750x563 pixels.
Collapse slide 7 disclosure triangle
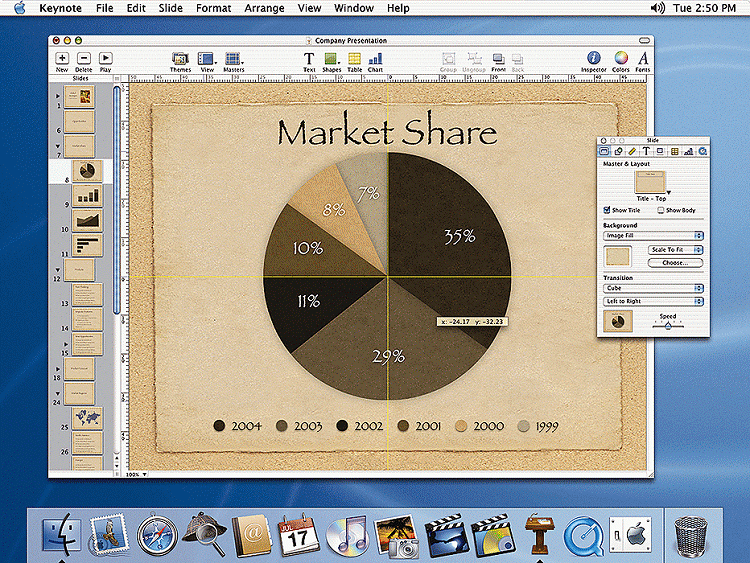point(58,146)
